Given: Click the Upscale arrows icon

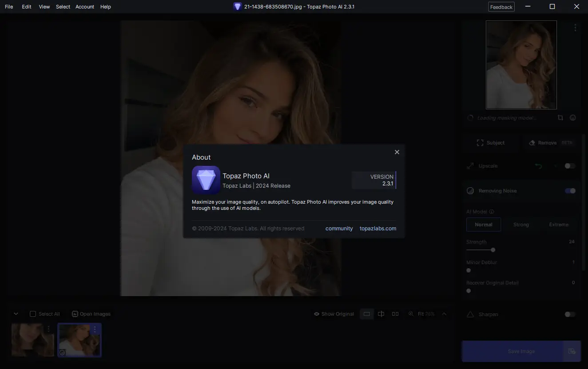Looking at the screenshot, I should 470,166.
